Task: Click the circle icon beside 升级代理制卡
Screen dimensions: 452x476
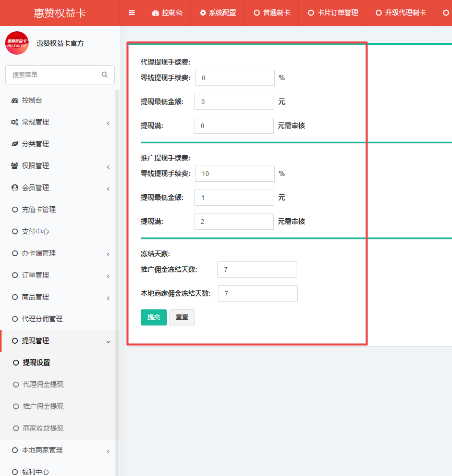Action: (x=378, y=12)
